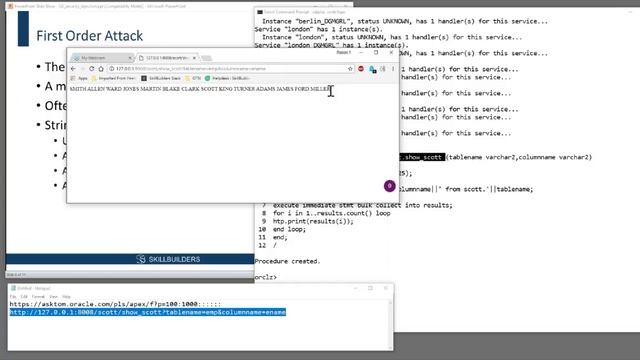The height and width of the screenshot is (360, 640).
Task: Go to the browser Home page
Action: tap(101, 69)
